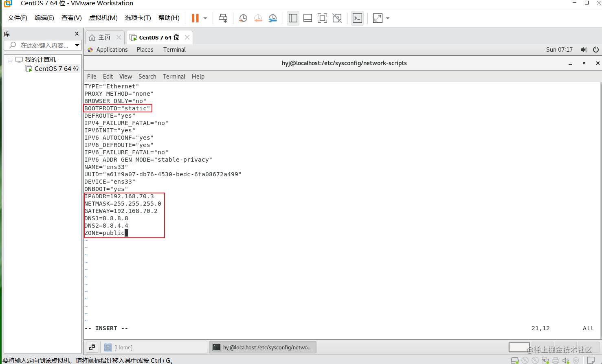Click the TYPE="Ethernet" line
Screen dimensions: 602x364
[x=112, y=86]
